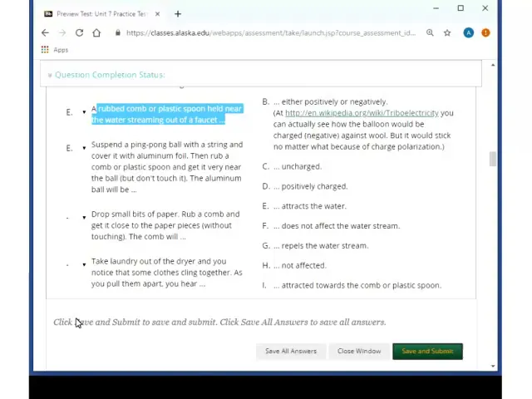Click answer text '... attracts the water.'
The image size is (532, 399).
pyautogui.click(x=310, y=206)
